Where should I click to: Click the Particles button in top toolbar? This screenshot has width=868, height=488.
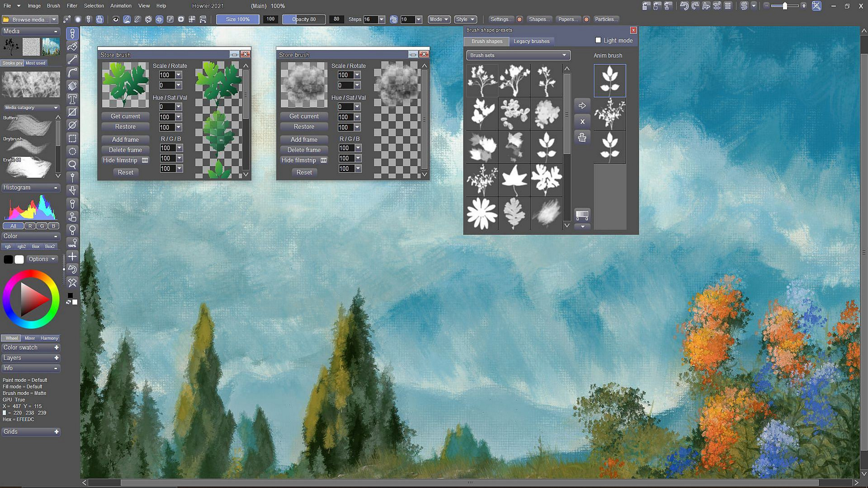(606, 19)
